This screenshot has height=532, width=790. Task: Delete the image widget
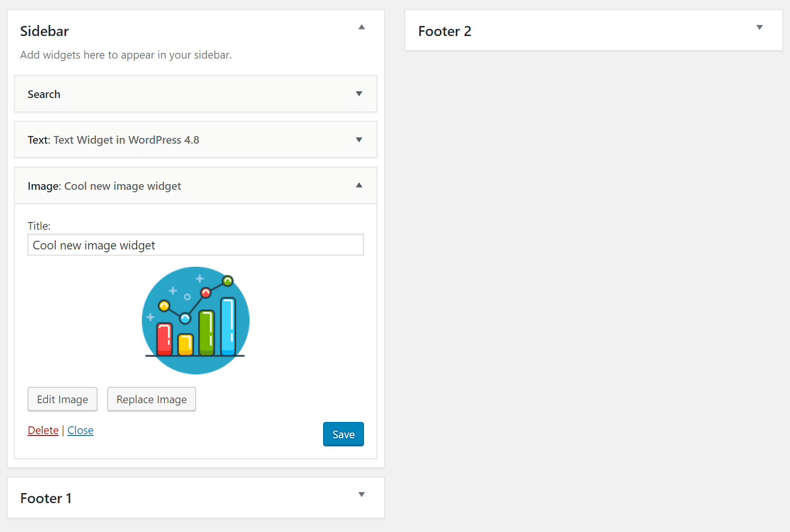point(43,430)
